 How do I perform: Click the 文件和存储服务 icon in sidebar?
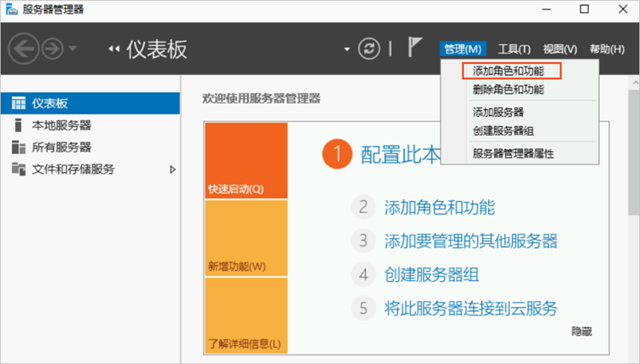pos(19,169)
